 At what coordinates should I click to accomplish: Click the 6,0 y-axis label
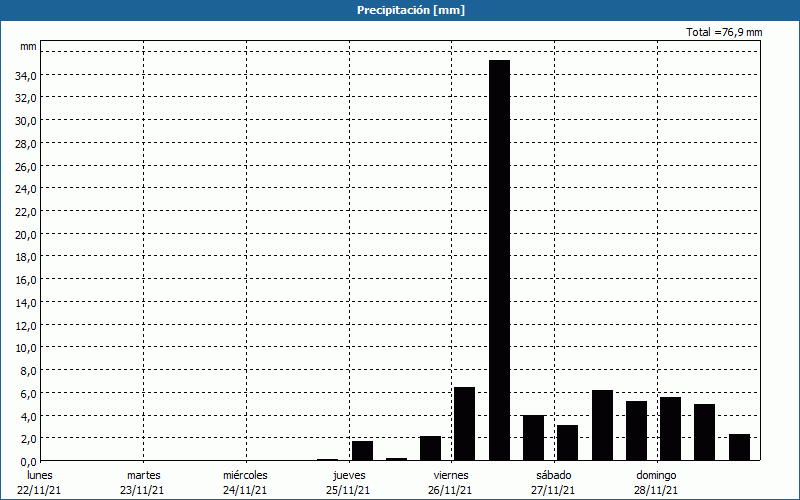(x=28, y=393)
